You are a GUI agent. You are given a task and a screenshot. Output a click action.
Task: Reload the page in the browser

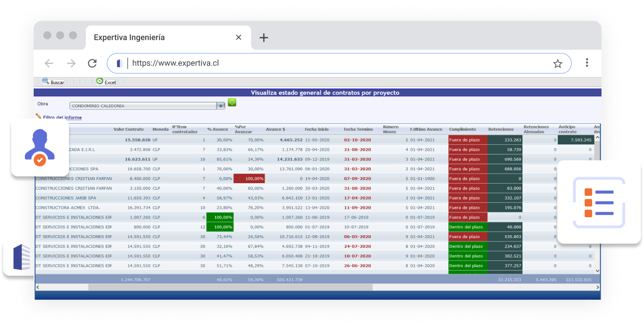pos(92,63)
